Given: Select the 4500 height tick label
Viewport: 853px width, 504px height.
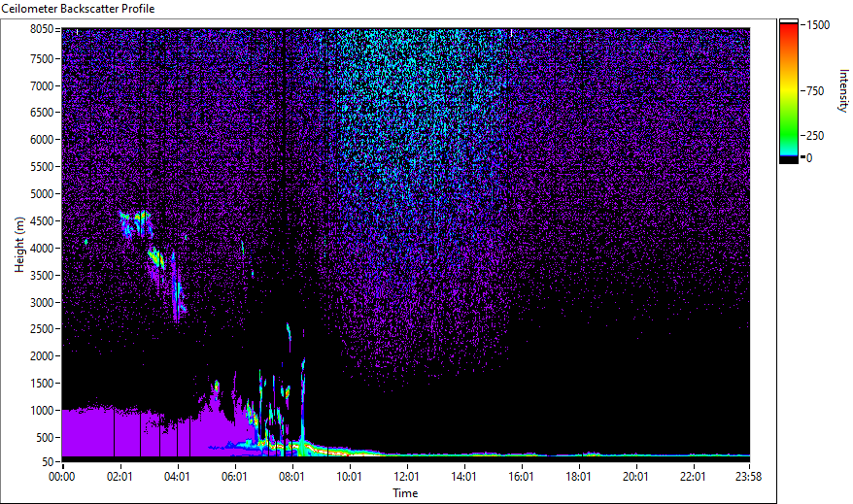Looking at the screenshot, I should [42, 221].
